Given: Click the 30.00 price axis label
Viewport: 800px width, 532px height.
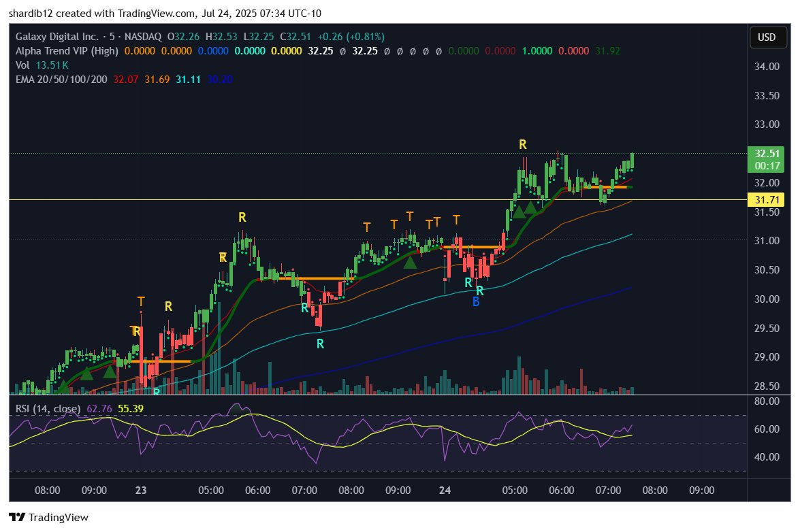Looking at the screenshot, I should (x=767, y=299).
